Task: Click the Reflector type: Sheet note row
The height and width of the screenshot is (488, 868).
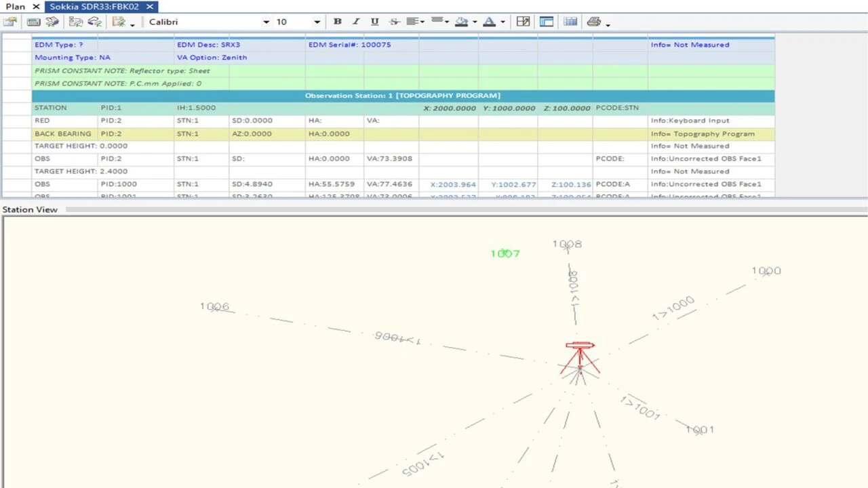Action: (x=403, y=70)
